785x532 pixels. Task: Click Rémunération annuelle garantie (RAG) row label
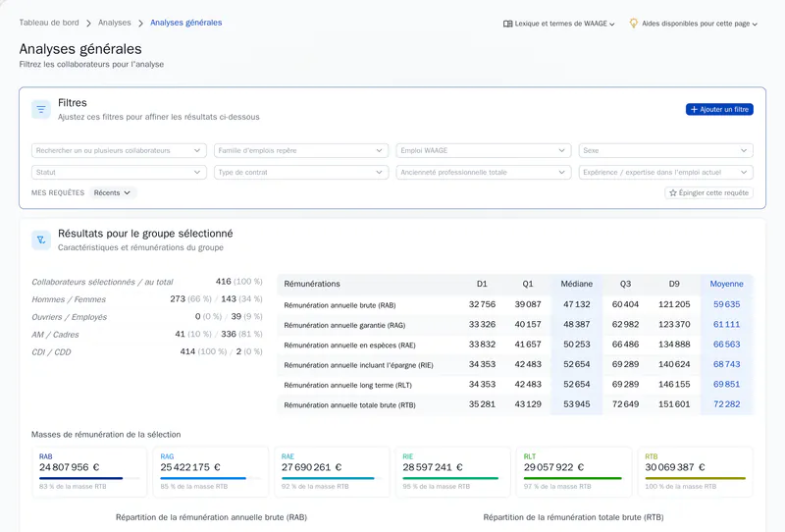[x=344, y=325]
